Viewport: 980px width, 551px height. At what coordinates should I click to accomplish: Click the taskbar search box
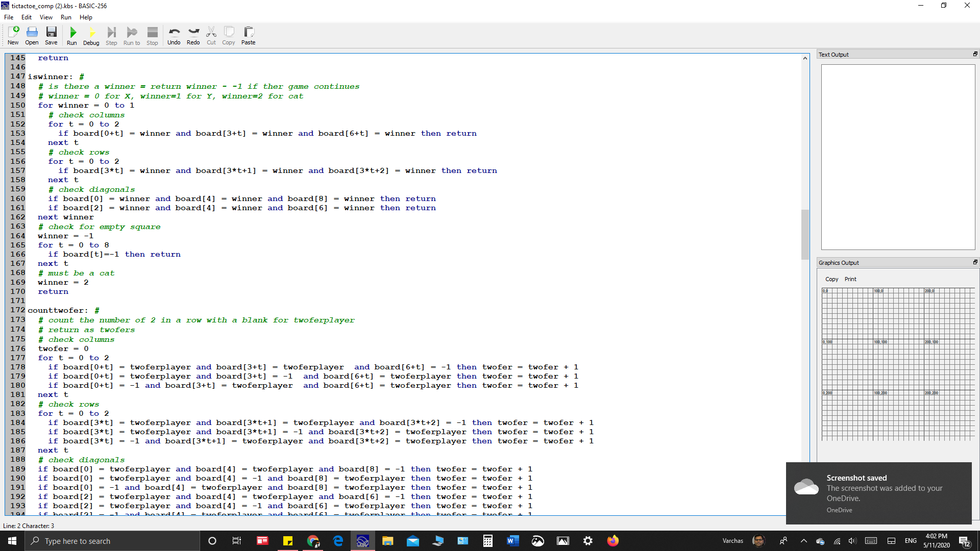point(112,541)
